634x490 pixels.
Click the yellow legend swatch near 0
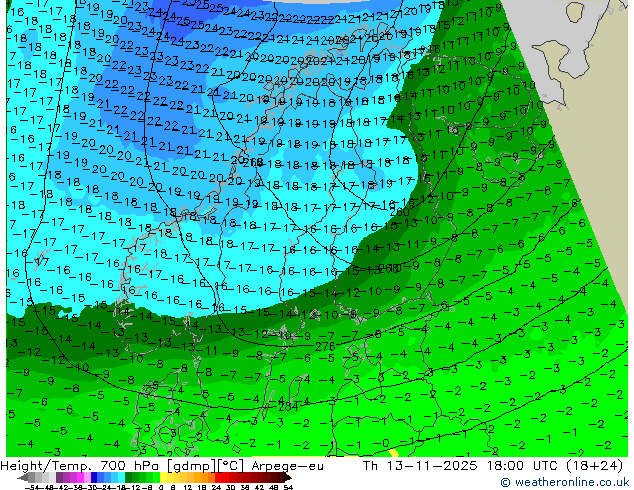pos(163,478)
